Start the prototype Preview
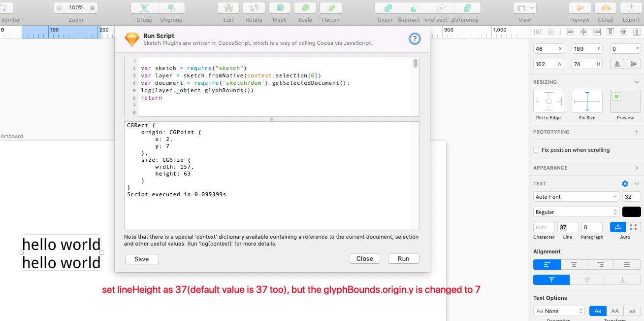This screenshot has height=321, width=644. coord(580,8)
